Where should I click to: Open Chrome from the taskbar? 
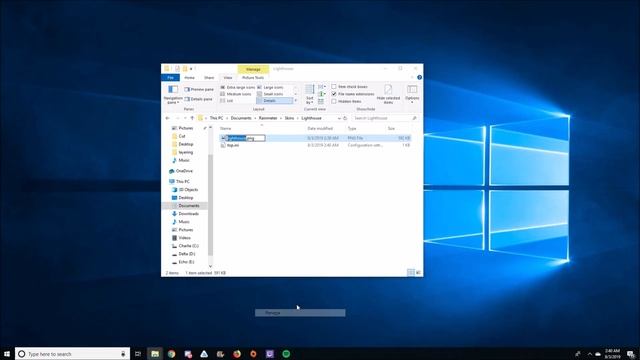point(171,354)
